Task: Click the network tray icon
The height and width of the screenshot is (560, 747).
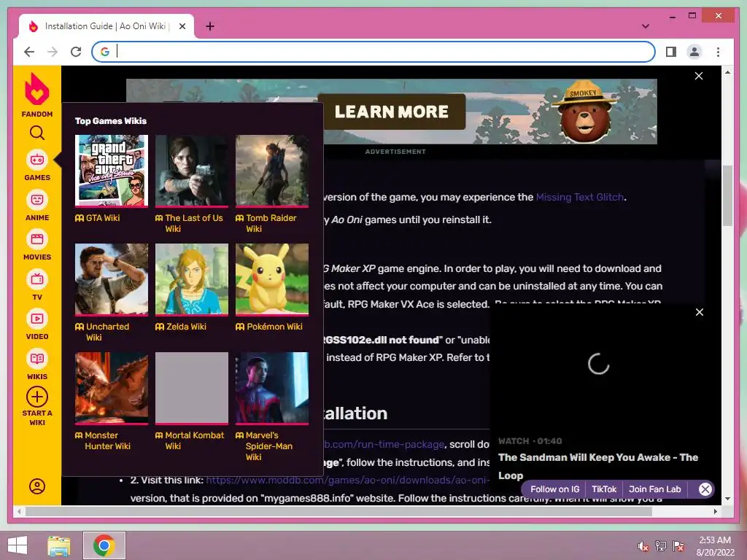Action: pyautogui.click(x=660, y=546)
